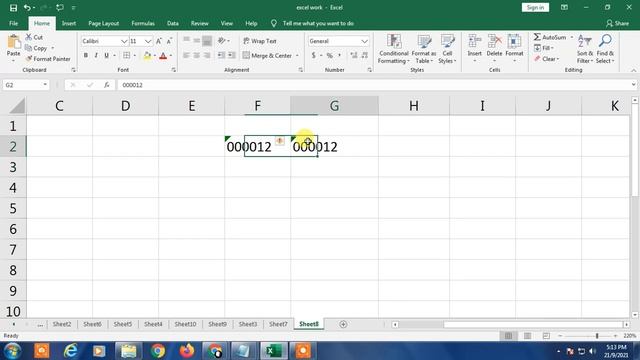The height and width of the screenshot is (360, 640).
Task: Activate the Format Painter
Action: (x=48, y=59)
